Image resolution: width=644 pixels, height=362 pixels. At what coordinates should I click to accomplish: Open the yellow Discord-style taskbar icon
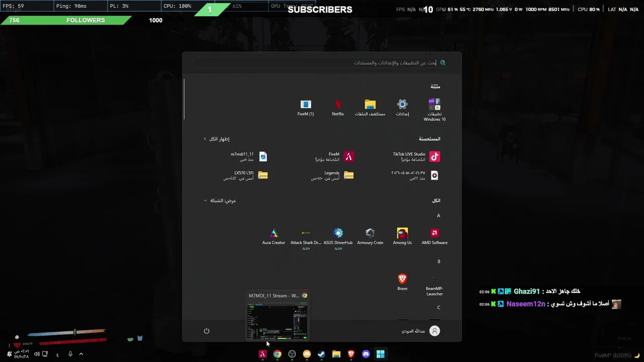click(307, 354)
